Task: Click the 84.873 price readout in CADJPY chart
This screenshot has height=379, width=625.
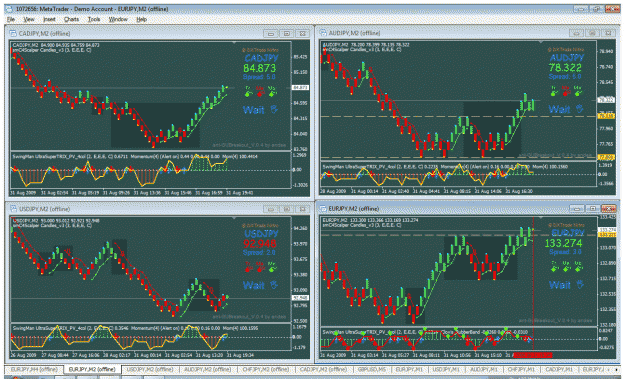Action: click(x=259, y=68)
